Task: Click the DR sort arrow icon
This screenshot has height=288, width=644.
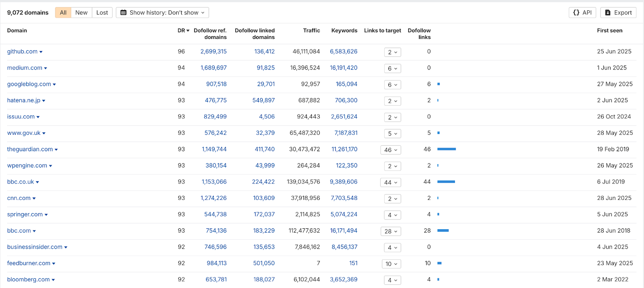Action: [188, 31]
